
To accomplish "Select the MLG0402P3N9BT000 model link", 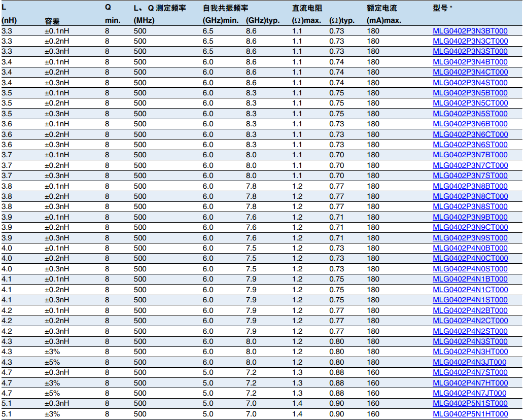I will coord(470,217).
